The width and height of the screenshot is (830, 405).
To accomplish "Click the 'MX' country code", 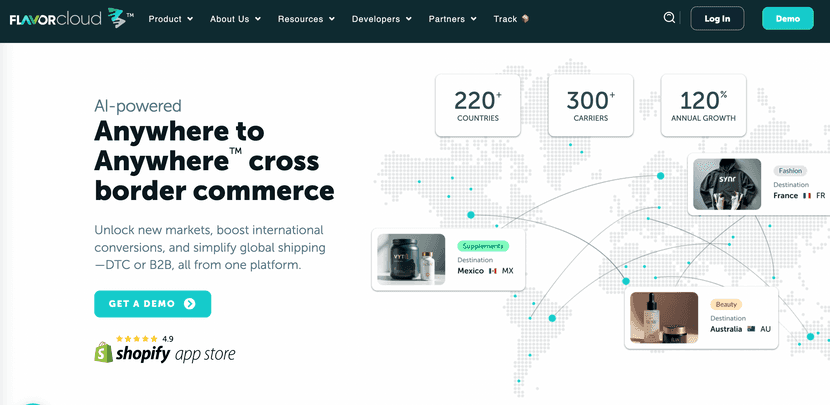I will 508,271.
